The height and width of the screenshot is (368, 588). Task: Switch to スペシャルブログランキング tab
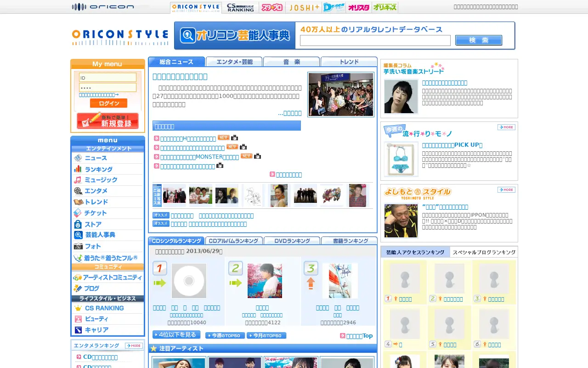point(484,252)
